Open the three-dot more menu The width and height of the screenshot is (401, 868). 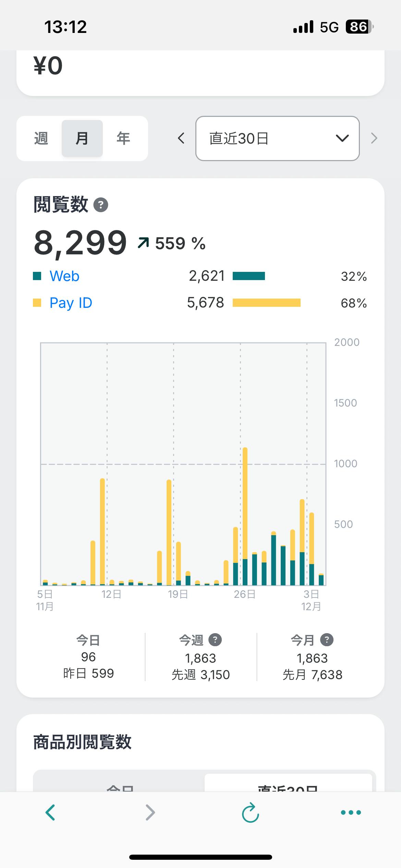[x=351, y=812]
